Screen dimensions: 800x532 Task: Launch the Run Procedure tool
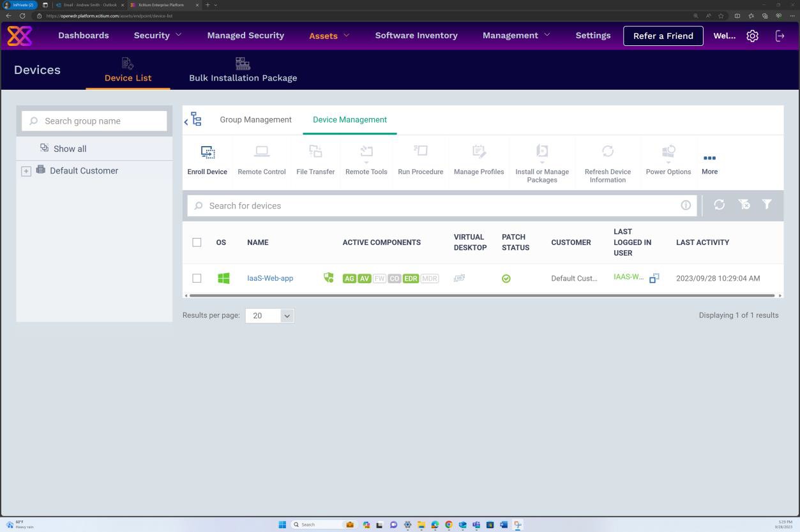pyautogui.click(x=420, y=159)
